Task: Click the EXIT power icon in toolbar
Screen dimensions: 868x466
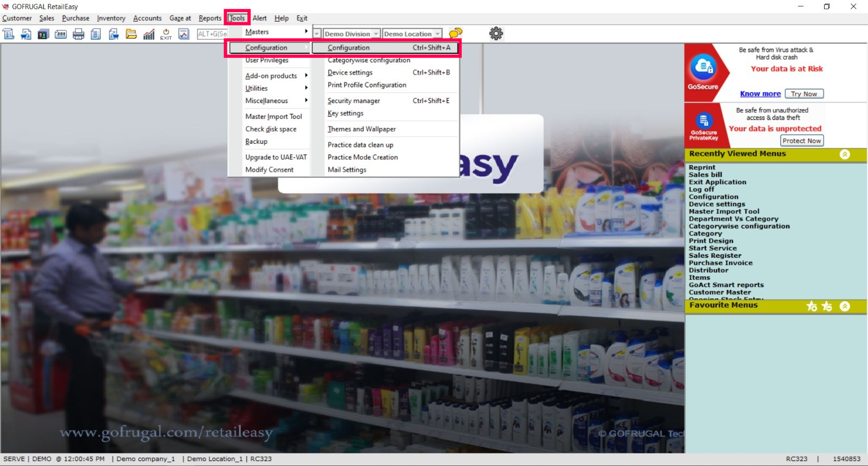Action: pyautogui.click(x=166, y=34)
